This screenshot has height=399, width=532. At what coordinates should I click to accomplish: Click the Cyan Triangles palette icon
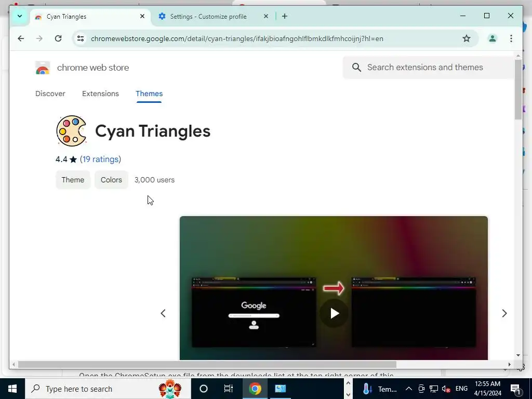71,131
